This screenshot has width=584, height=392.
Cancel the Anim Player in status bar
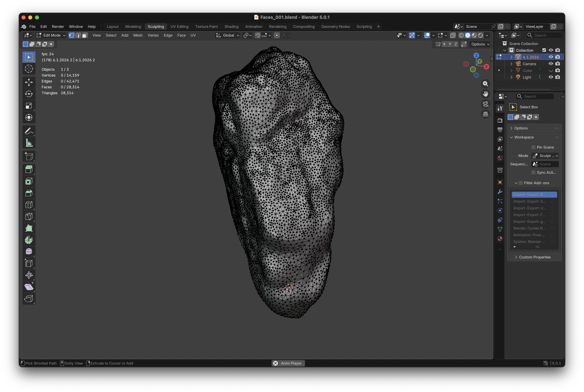[275, 363]
